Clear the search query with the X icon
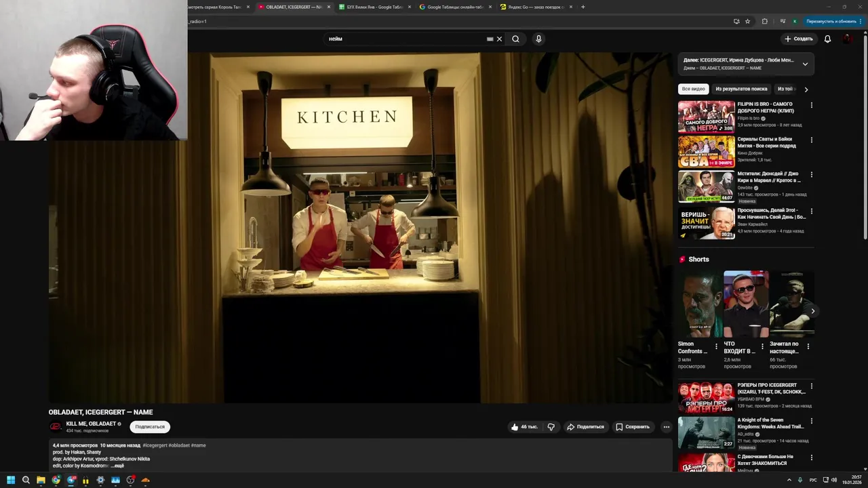The image size is (868, 488). 499,39
